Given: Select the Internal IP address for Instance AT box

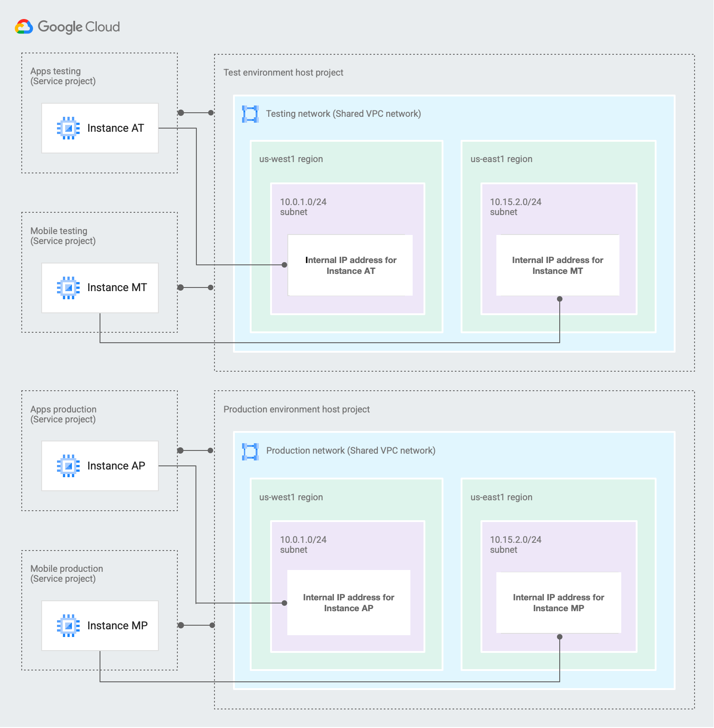Looking at the screenshot, I should [350, 265].
